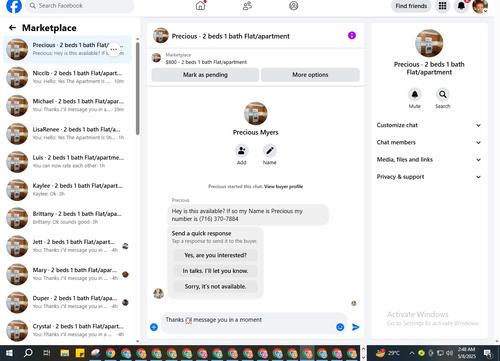Open volume control in system tray
This screenshot has width=500, height=361.
pos(450,353)
